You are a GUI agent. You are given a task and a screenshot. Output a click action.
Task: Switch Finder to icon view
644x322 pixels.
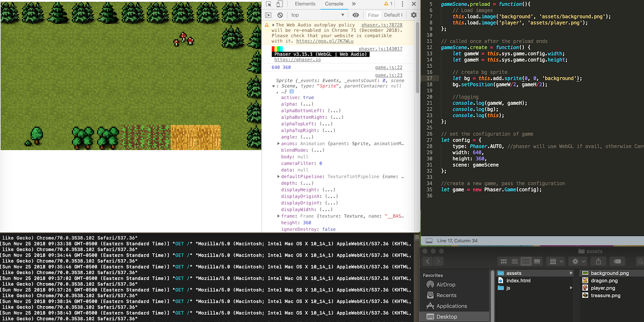504,261
